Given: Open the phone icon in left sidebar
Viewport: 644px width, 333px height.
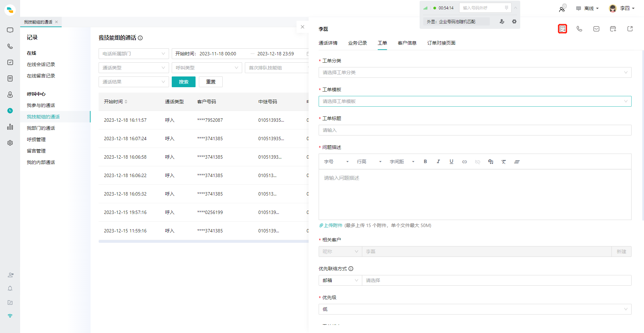Looking at the screenshot, I should pyautogui.click(x=10, y=46).
